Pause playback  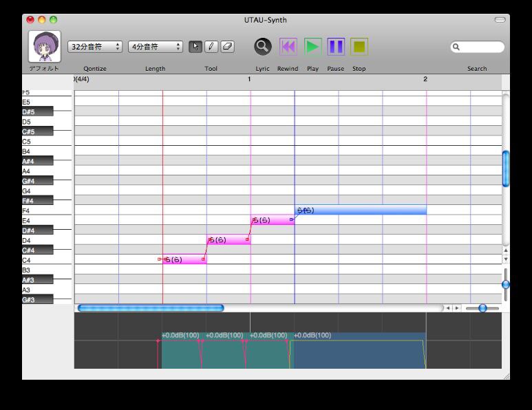click(336, 47)
